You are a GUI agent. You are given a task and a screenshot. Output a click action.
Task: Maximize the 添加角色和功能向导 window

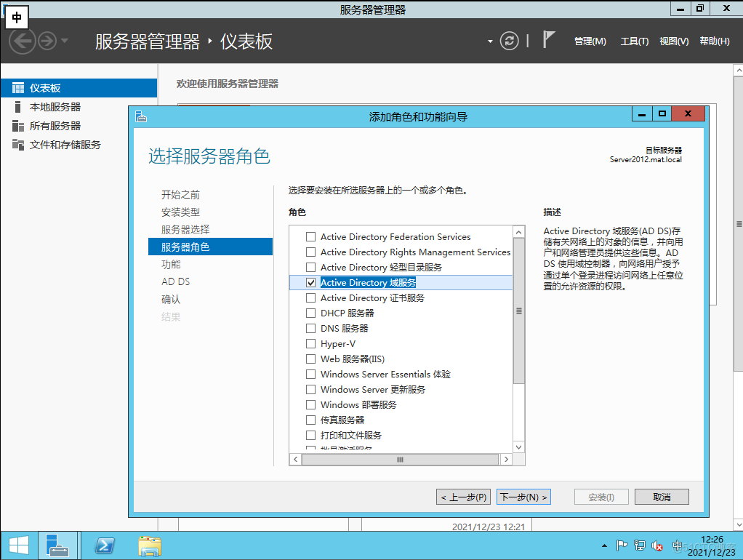pyautogui.click(x=662, y=113)
